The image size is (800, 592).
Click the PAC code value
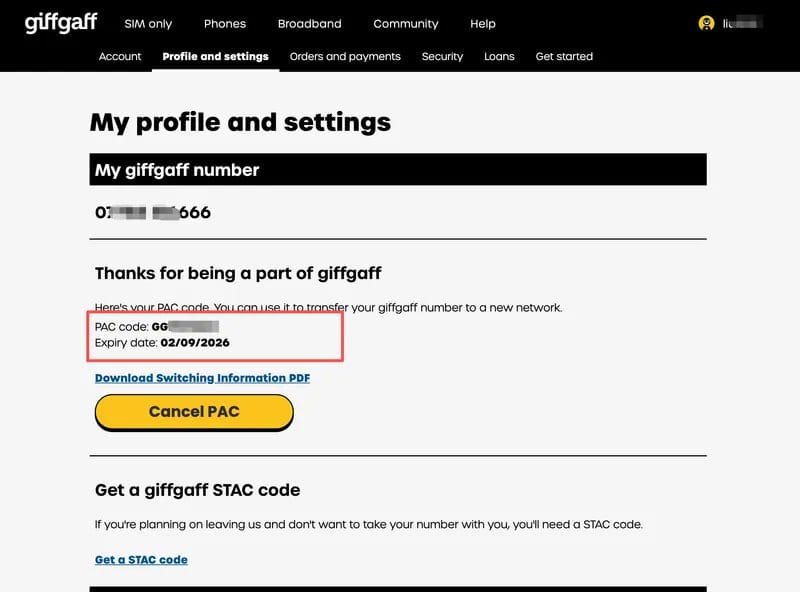tap(185, 327)
